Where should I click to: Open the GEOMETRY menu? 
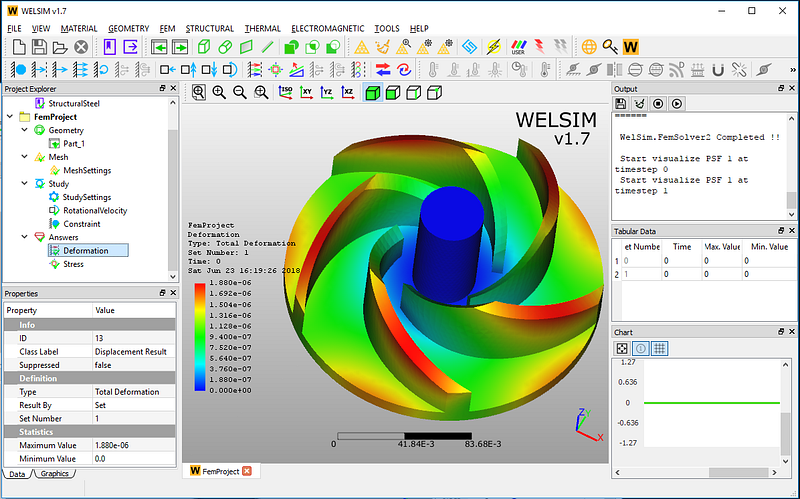click(129, 29)
